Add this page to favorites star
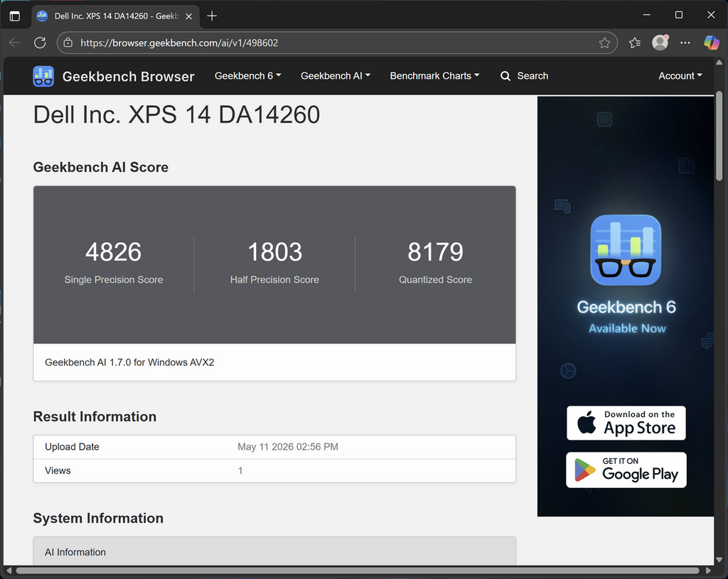This screenshot has height=579, width=728. point(604,43)
